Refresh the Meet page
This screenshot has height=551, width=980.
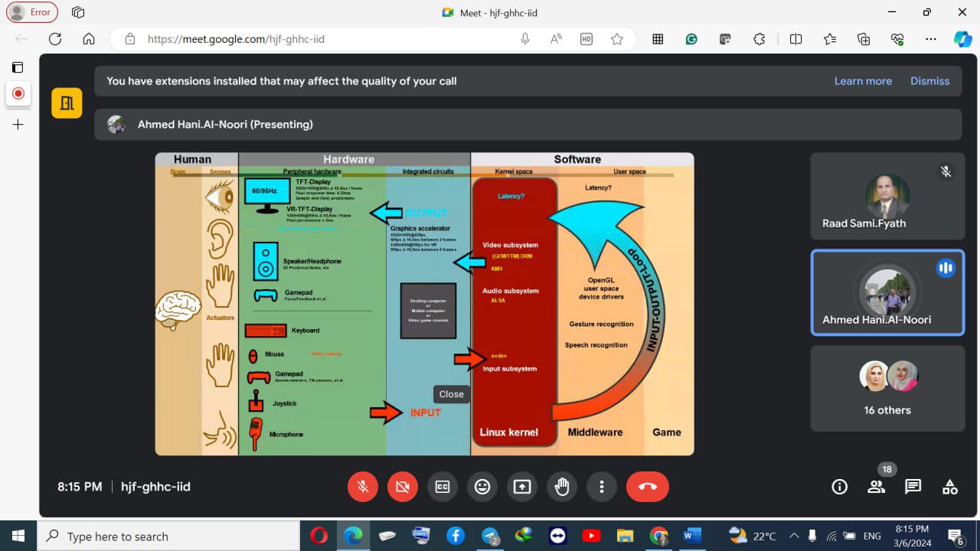[55, 39]
